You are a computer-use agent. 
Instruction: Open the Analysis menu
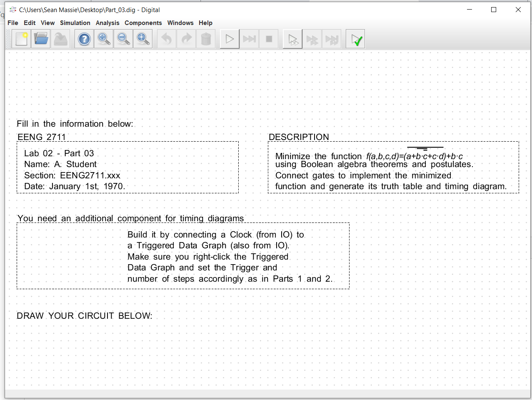tap(107, 23)
